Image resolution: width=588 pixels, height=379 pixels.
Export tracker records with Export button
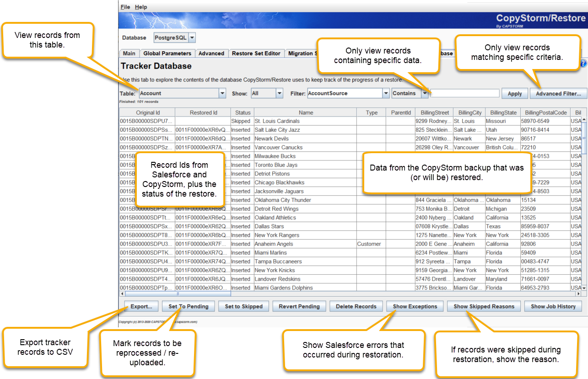(x=141, y=306)
